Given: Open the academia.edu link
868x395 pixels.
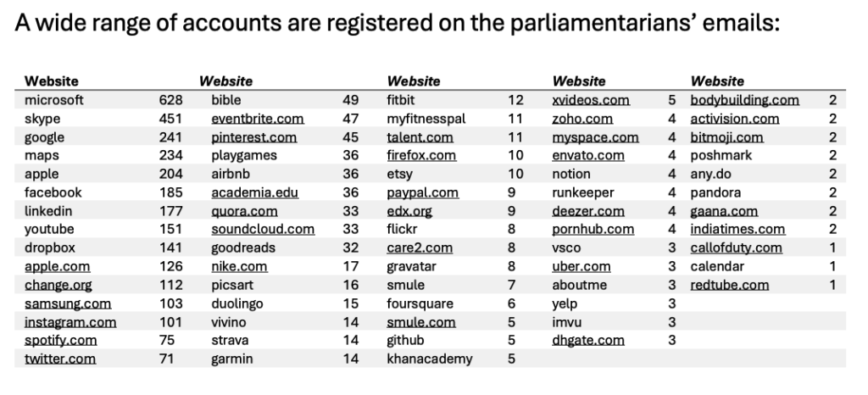Looking at the screenshot, I should (x=254, y=192).
